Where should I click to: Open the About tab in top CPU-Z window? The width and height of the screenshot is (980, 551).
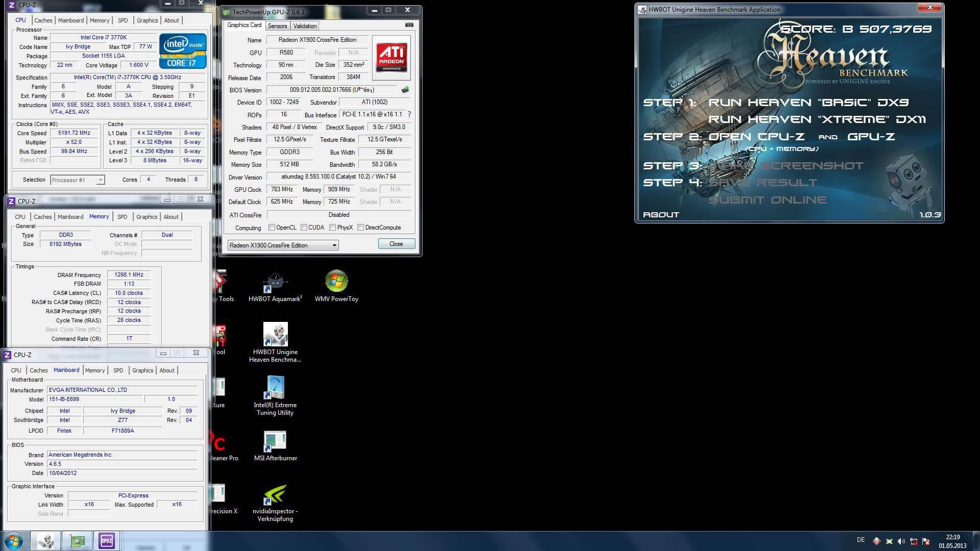tap(171, 20)
